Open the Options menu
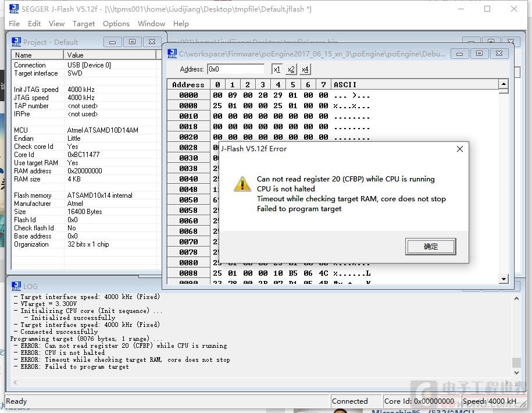Viewport: 532px width, 413px height. pyautogui.click(x=116, y=24)
